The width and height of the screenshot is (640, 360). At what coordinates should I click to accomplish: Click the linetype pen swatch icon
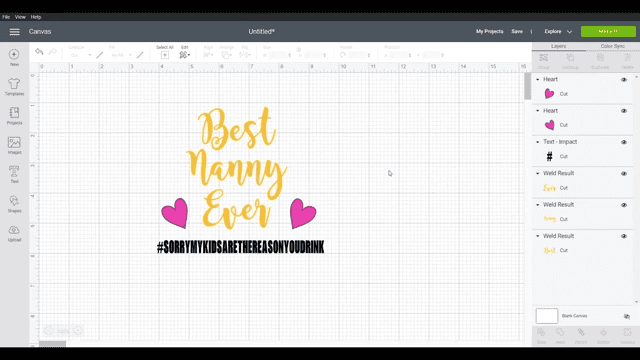point(100,55)
